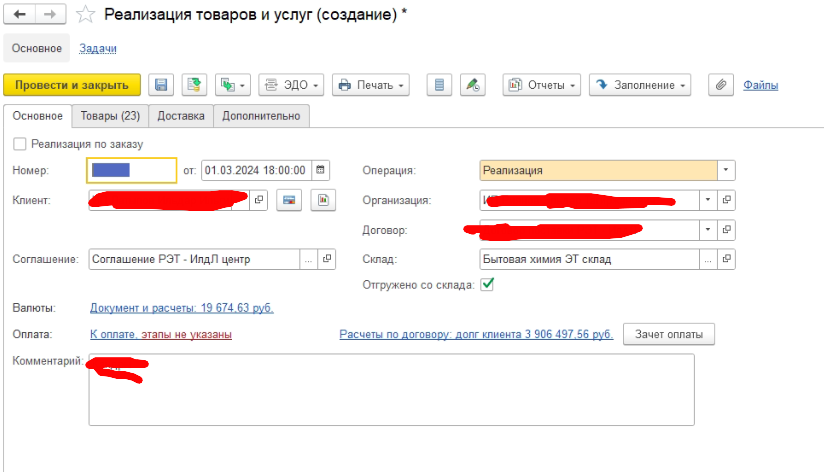Open the calendar picker next to date
Image resolution: width=824 pixels, height=472 pixels.
[x=322, y=170]
